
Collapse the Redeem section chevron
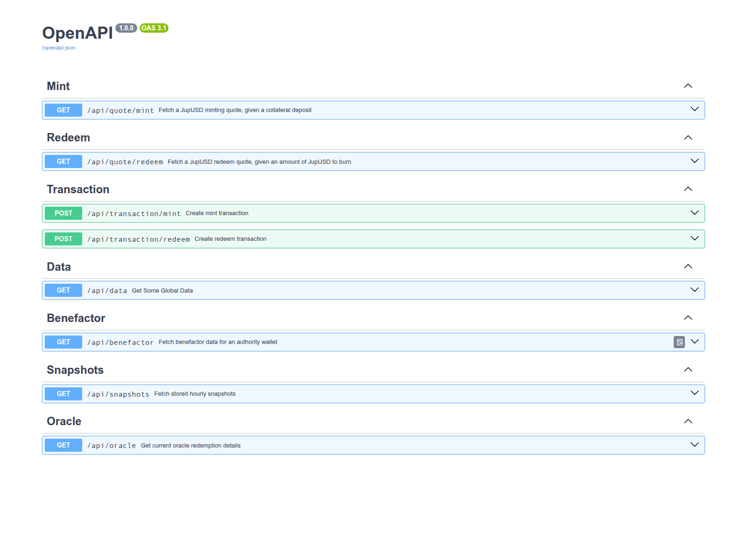click(688, 138)
